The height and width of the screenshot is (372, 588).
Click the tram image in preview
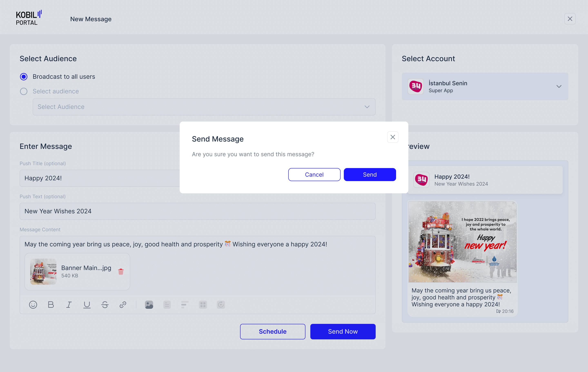tap(462, 242)
